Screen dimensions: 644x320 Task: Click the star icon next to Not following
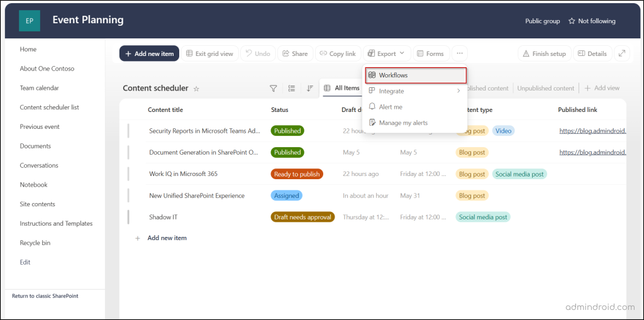point(571,21)
